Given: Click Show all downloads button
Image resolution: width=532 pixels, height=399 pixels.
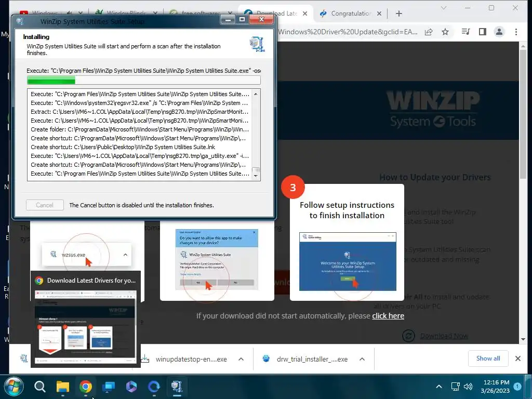Looking at the screenshot, I should pos(488,358).
